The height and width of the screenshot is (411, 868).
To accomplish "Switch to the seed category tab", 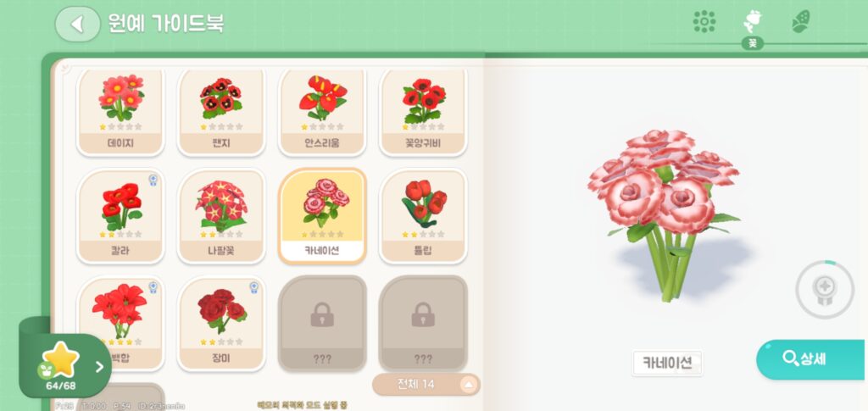I will pos(800,21).
